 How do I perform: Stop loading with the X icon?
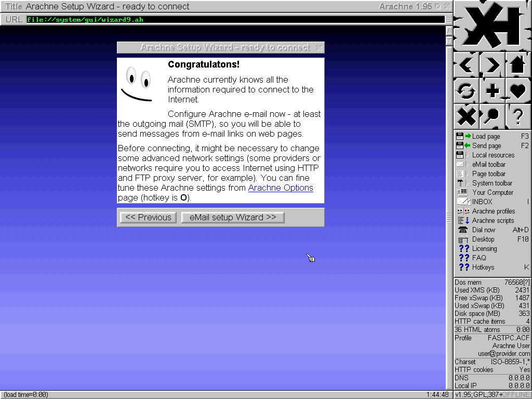point(467,117)
